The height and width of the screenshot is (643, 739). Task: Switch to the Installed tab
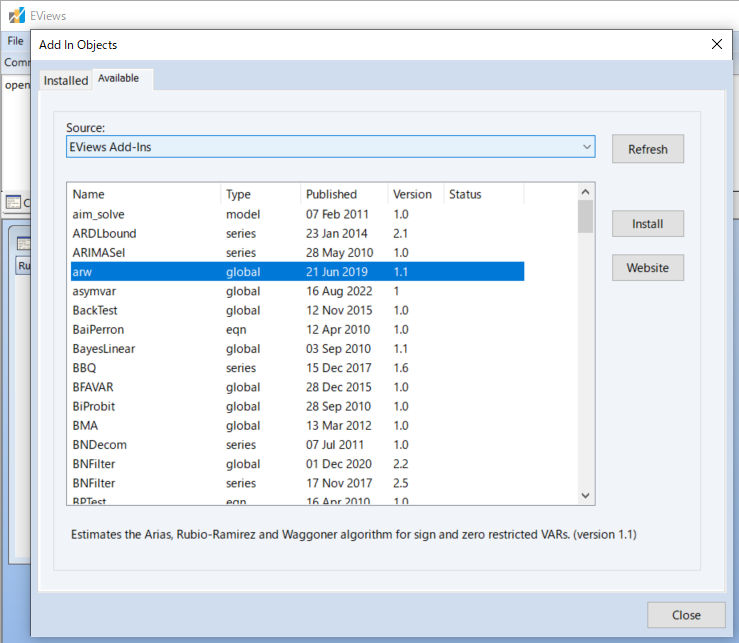66,80
